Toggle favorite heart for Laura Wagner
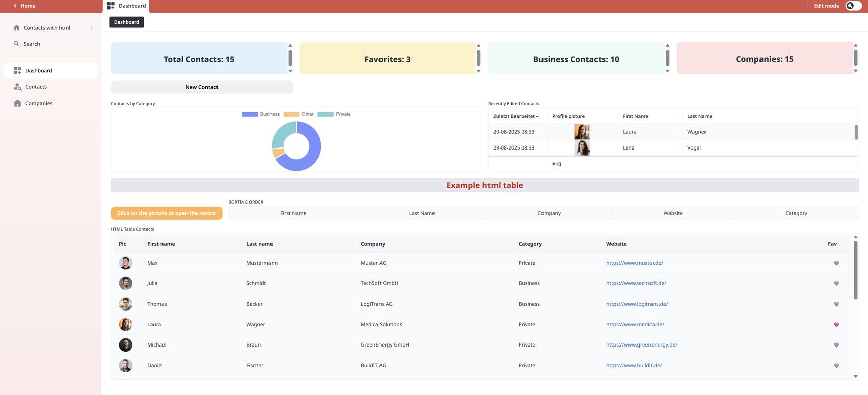 pos(836,325)
